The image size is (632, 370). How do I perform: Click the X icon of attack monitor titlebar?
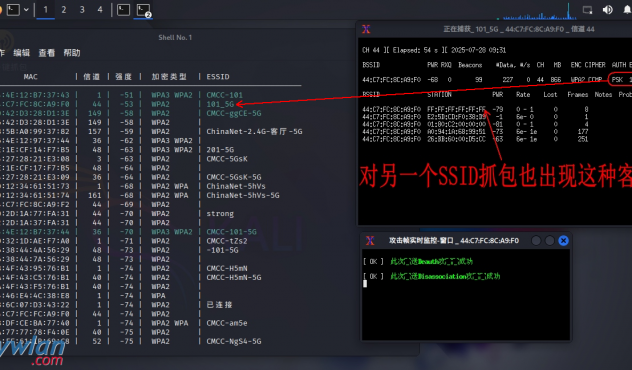pyautogui.click(x=370, y=241)
